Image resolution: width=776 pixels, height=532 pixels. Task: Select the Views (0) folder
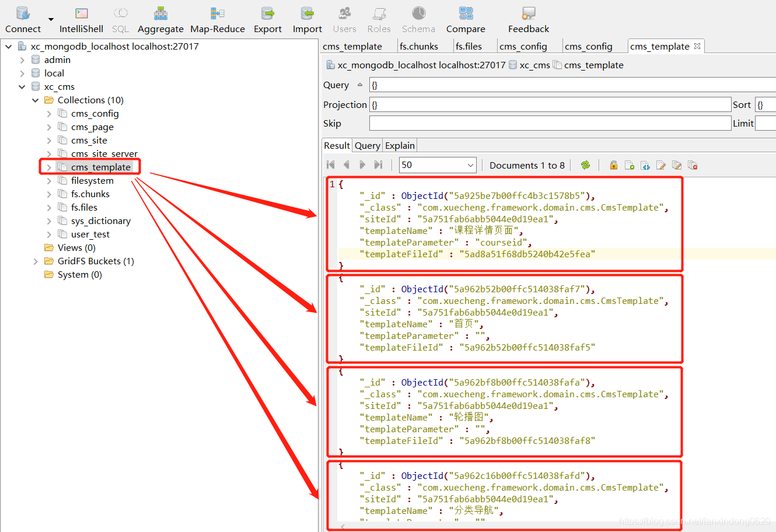coord(76,247)
